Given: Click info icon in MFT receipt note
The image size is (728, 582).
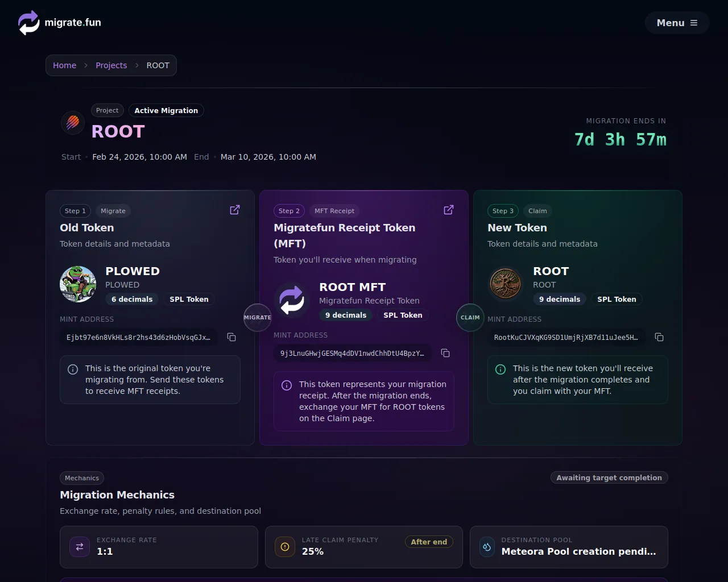Looking at the screenshot, I should [287, 385].
